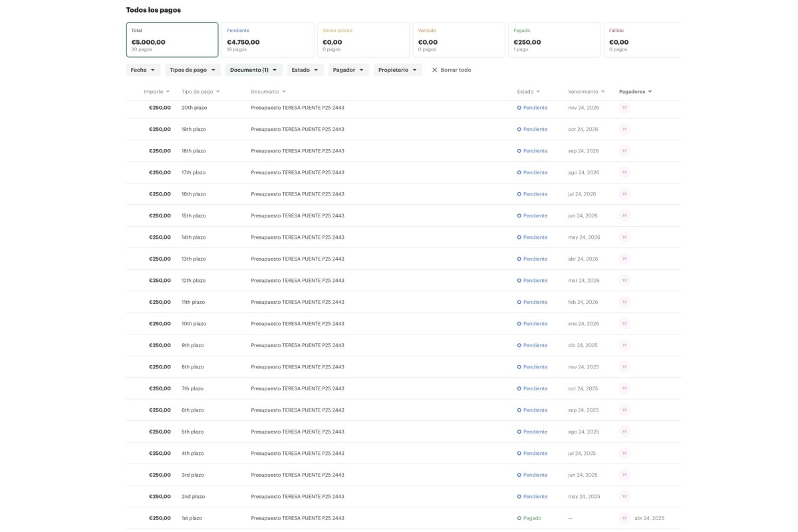Select the Pendiente summary card
Viewport: 798px width, 532px height.
tap(267, 40)
